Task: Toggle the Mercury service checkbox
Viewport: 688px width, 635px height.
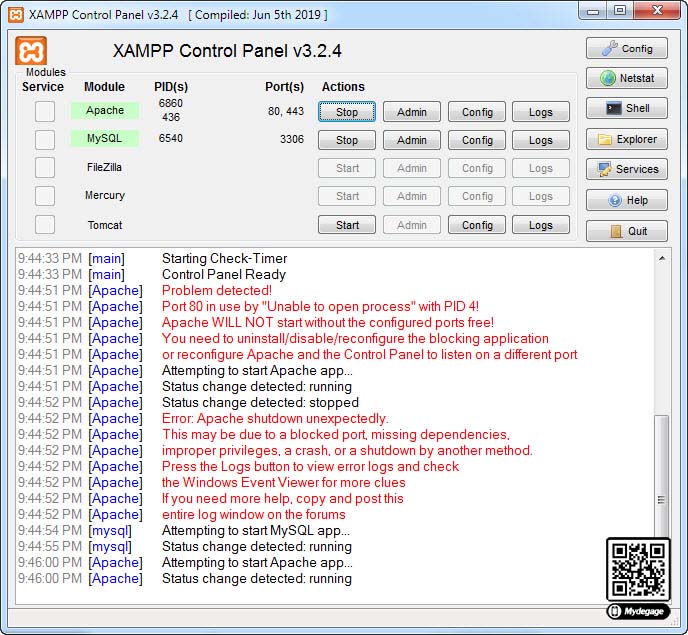Action: click(x=45, y=196)
